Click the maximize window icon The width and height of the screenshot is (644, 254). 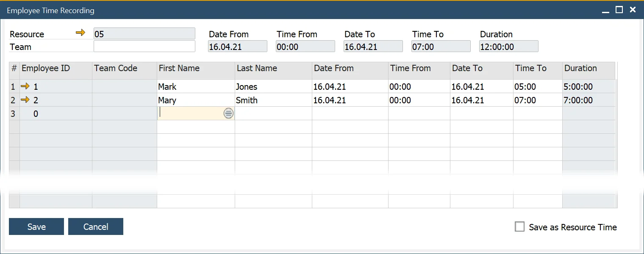(x=620, y=9)
